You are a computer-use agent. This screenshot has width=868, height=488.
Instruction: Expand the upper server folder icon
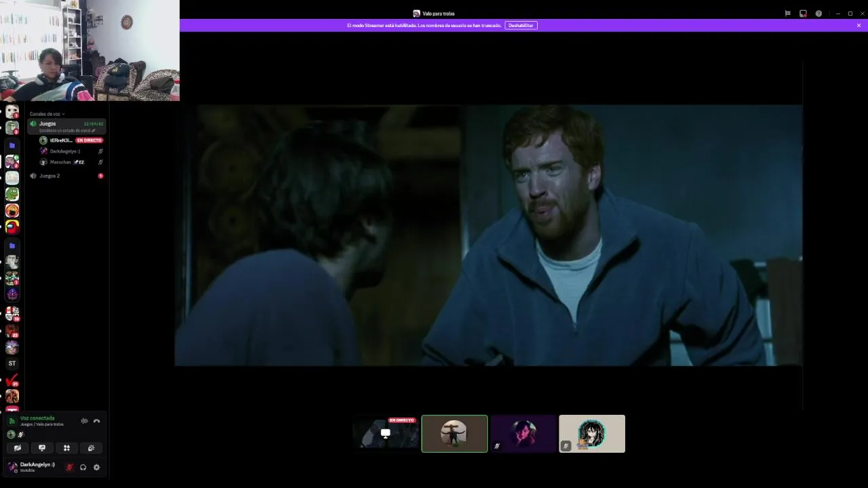coord(12,145)
